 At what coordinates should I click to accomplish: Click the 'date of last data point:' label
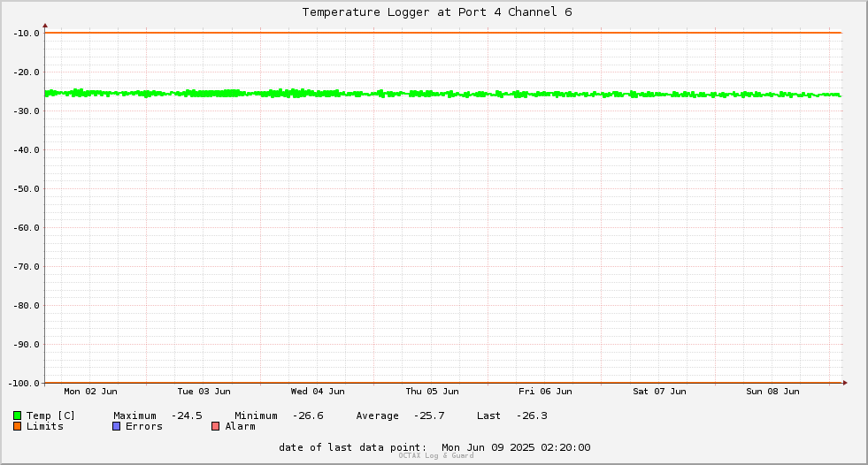pos(353,447)
